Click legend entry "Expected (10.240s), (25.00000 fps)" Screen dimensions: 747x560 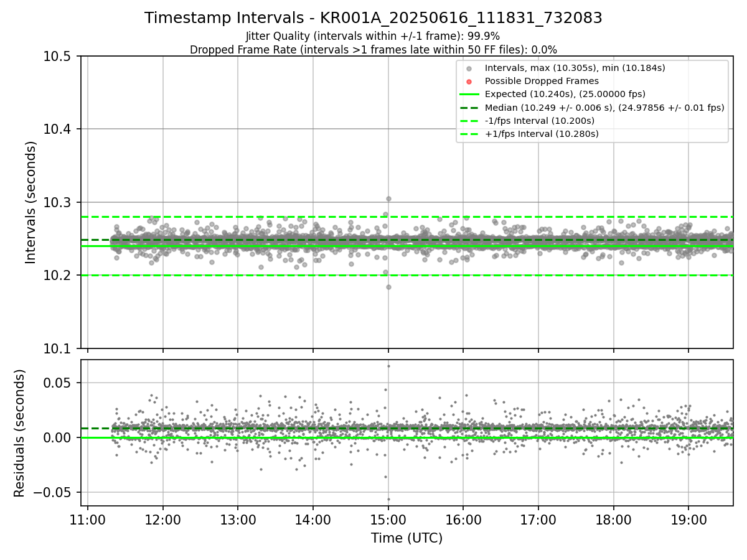(x=565, y=94)
